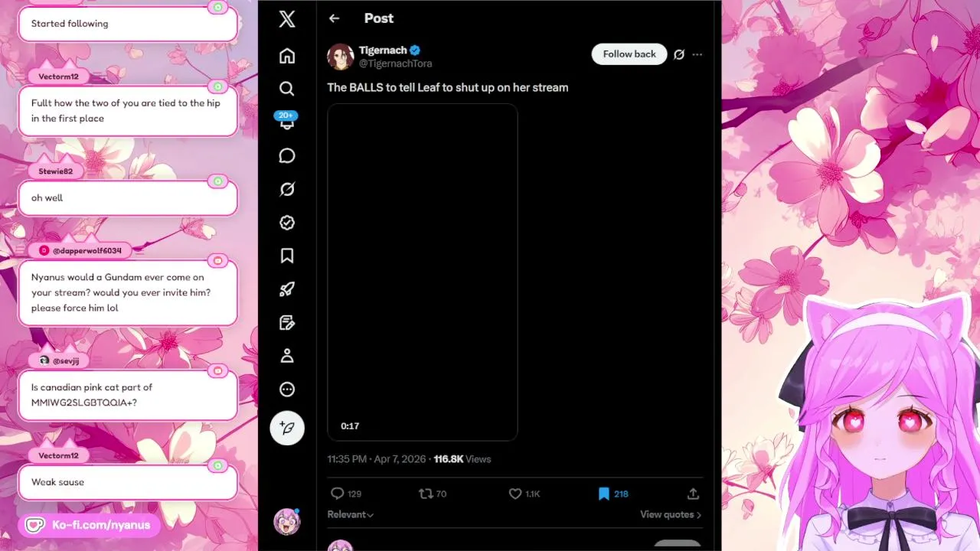Play the 0:17 video in the post
Image resolution: width=980 pixels, height=551 pixels.
pos(423,272)
